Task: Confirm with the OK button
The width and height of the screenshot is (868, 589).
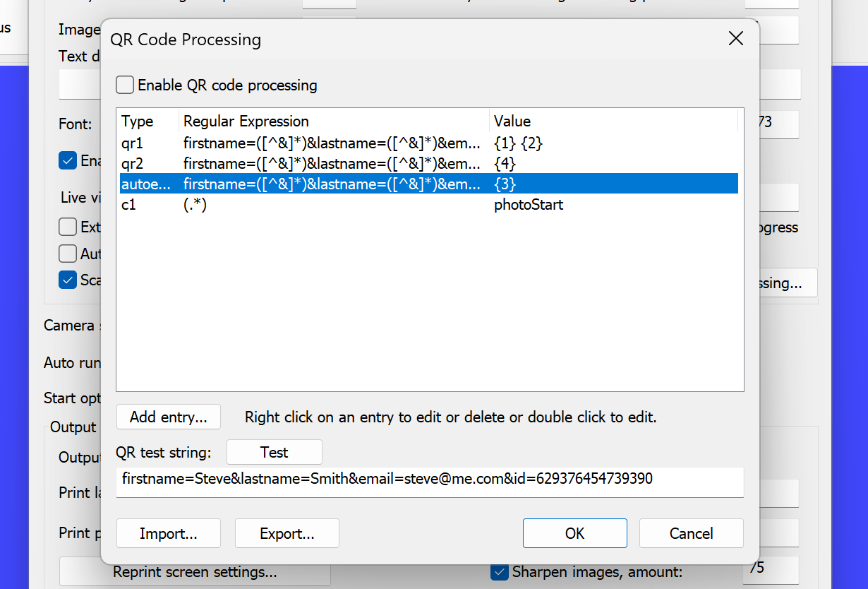Action: 574,534
